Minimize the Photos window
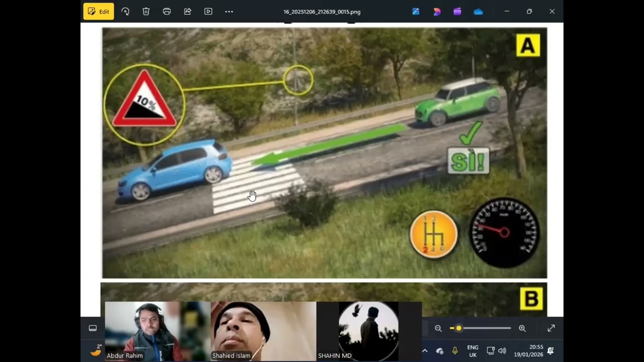The image size is (644, 362). coord(507,12)
